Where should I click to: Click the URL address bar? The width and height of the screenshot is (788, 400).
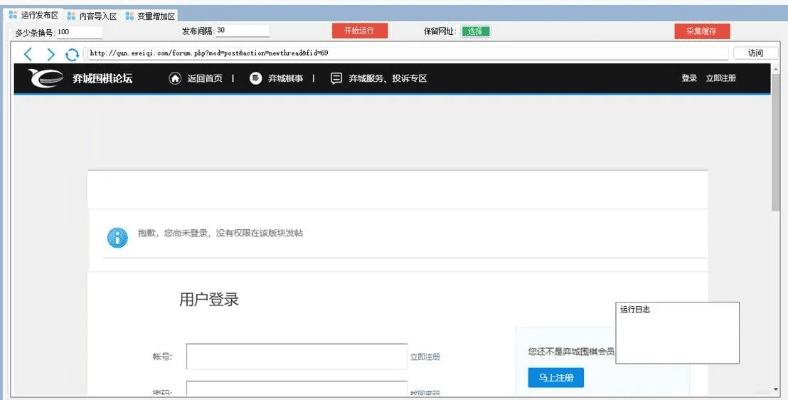408,53
